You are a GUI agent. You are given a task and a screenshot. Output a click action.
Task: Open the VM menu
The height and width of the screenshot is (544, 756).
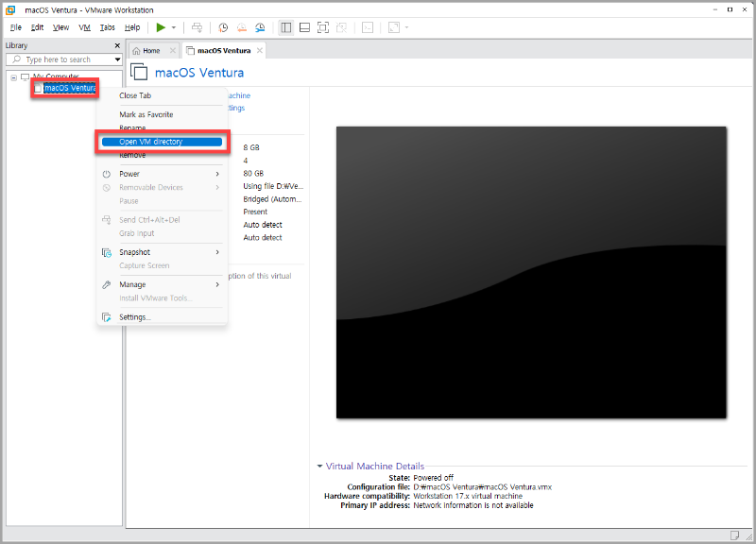(84, 27)
